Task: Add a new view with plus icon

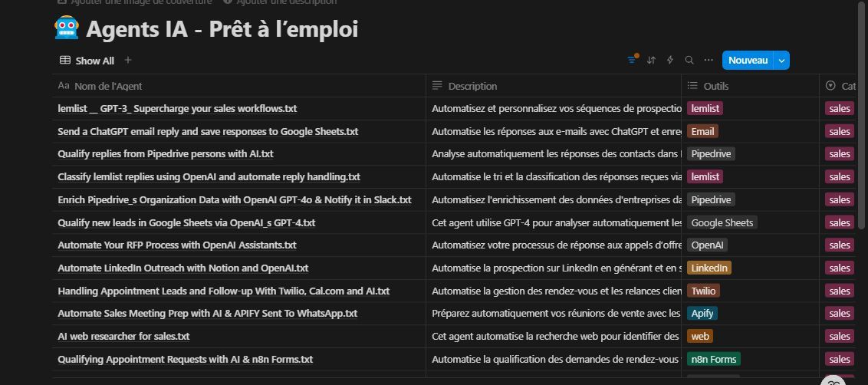Action: pos(128,60)
